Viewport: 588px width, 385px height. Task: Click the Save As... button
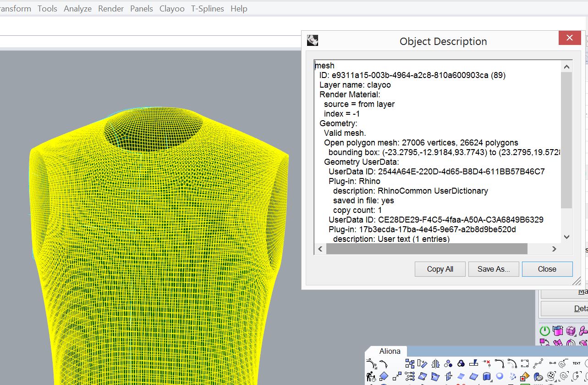point(493,269)
